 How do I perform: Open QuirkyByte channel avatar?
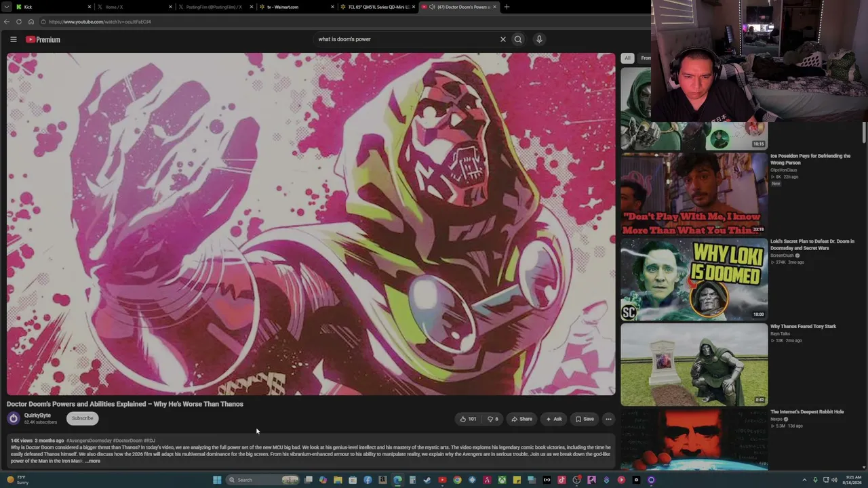[x=14, y=419]
